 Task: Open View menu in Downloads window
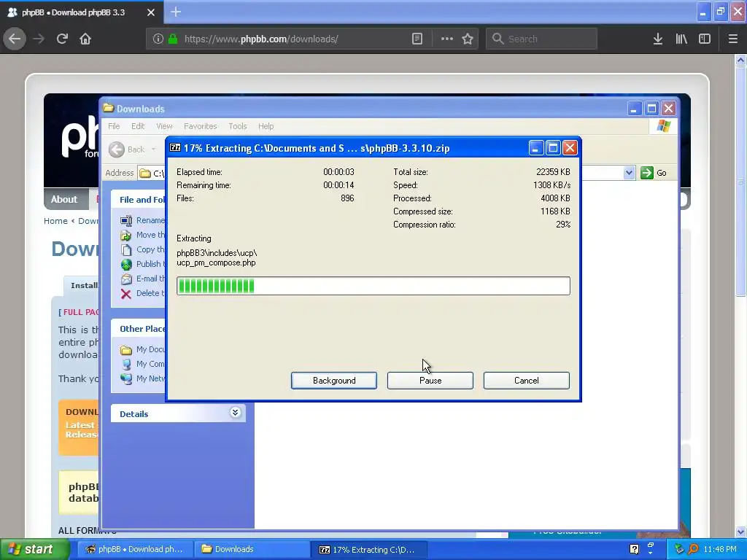click(164, 126)
